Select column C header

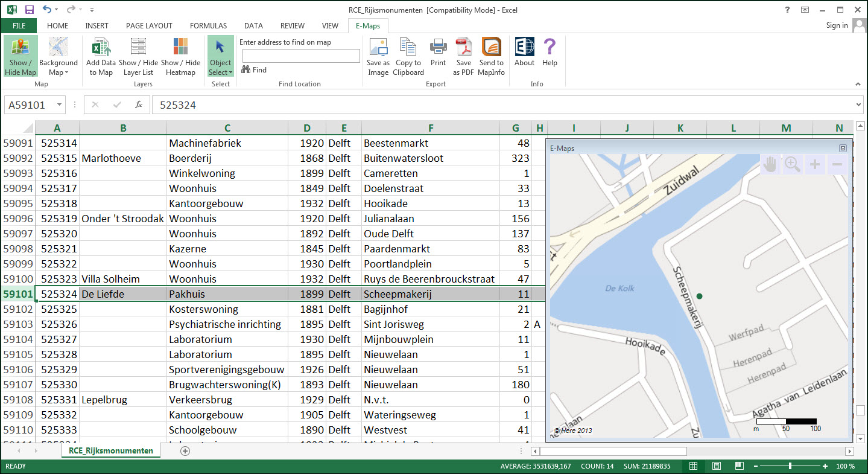[227, 127]
